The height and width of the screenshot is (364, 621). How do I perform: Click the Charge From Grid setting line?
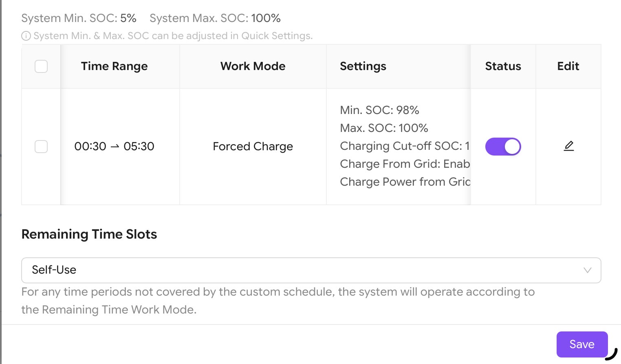tap(405, 164)
